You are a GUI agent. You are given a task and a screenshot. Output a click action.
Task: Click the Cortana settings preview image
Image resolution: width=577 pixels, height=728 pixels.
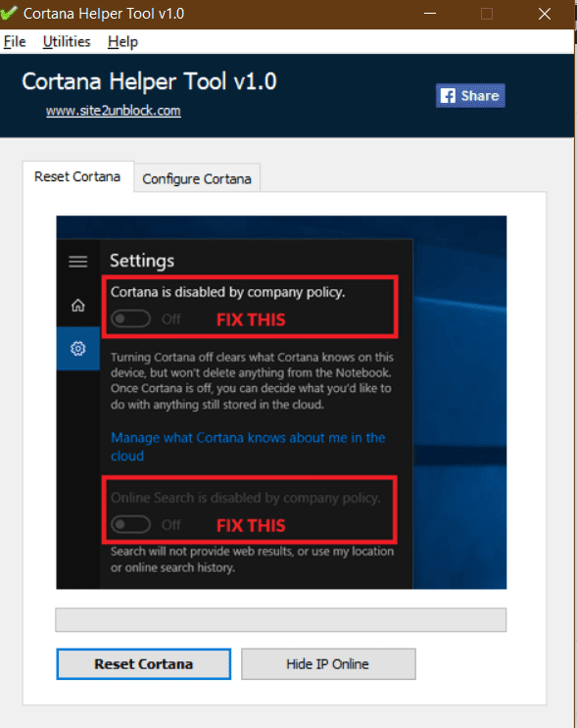coord(281,402)
